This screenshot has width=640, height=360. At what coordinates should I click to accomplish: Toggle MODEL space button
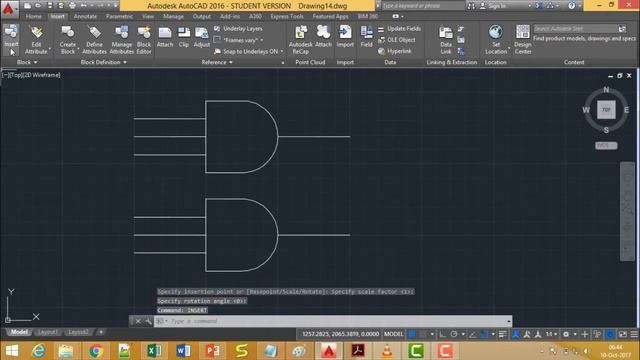coord(393,334)
